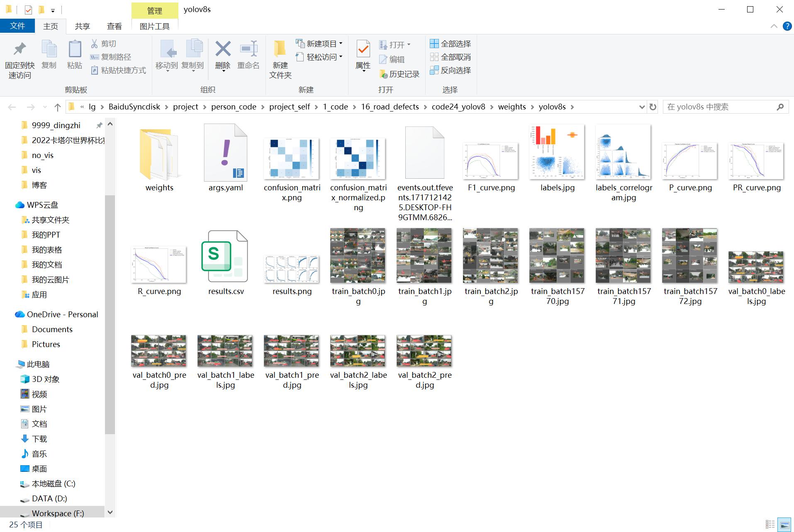The width and height of the screenshot is (794, 532).
Task: Click Select All in the ribbon
Action: coord(451,44)
